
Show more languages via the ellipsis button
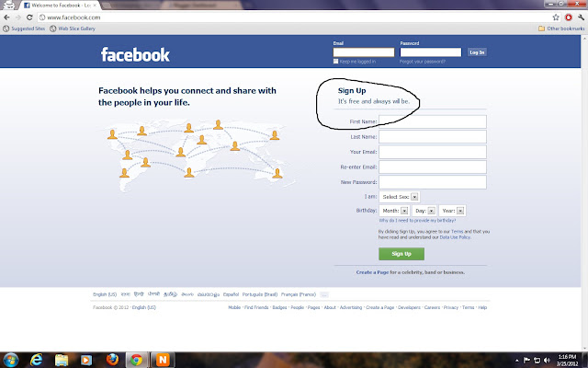324,294
